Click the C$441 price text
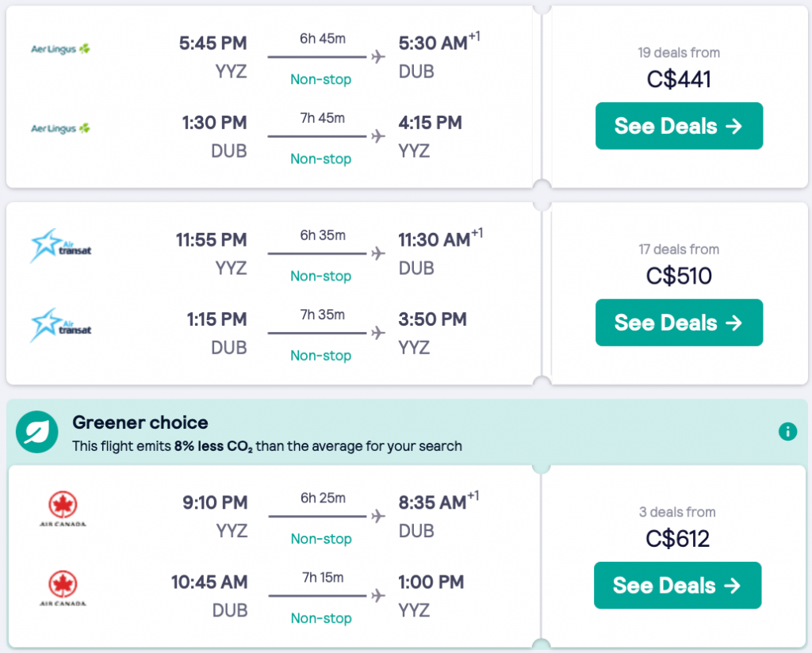Viewport: 812px width, 653px height. [x=679, y=79]
